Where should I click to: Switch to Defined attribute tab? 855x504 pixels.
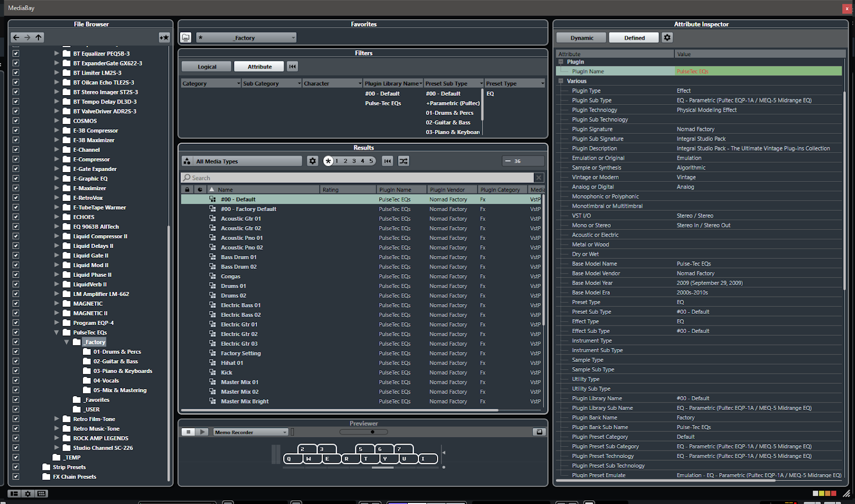[x=634, y=37]
